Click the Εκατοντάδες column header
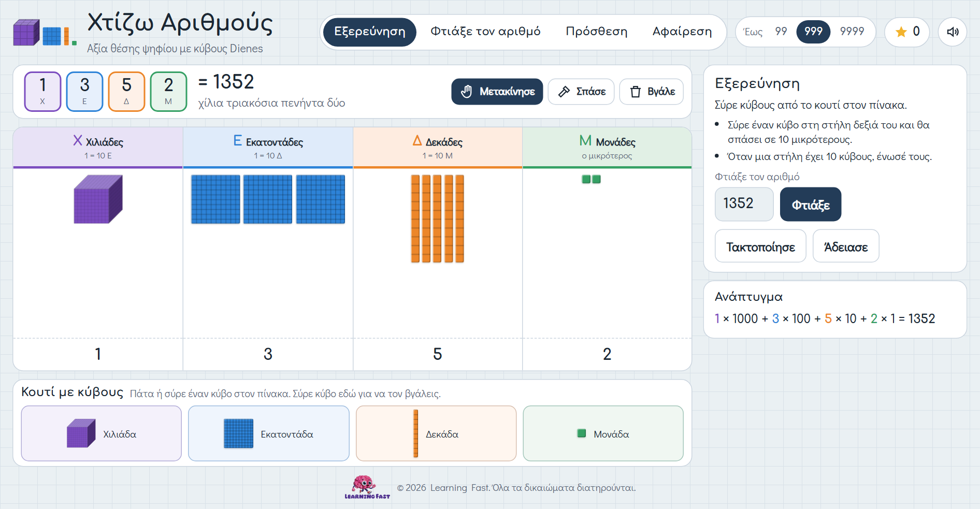Screen dimensions: 980x509 click(268, 148)
